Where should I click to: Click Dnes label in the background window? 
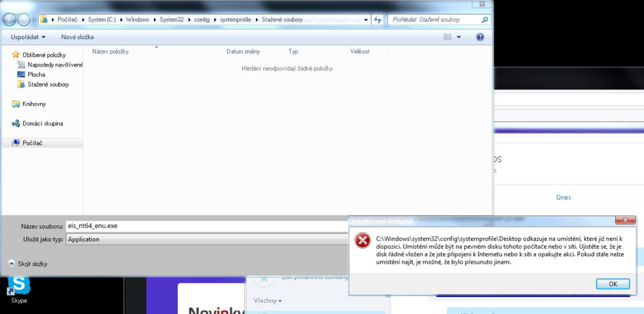click(x=563, y=198)
